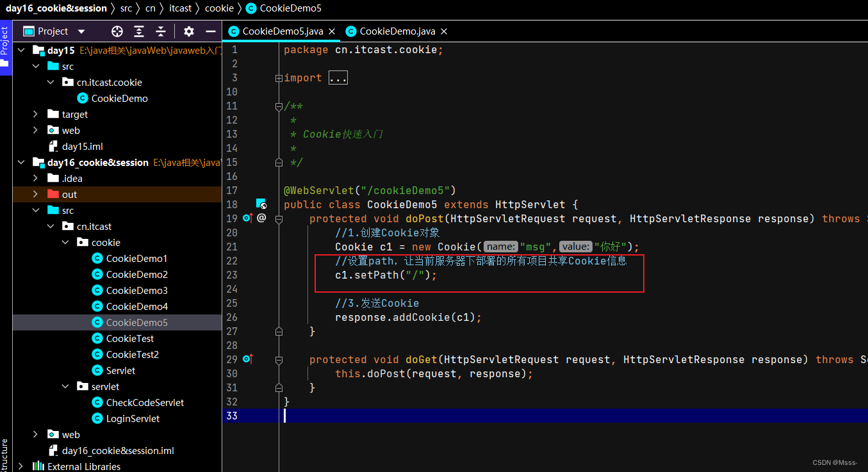Screen dimensions: 868x472
Task: Select CookieDemo5 in project tree
Action: click(x=136, y=323)
